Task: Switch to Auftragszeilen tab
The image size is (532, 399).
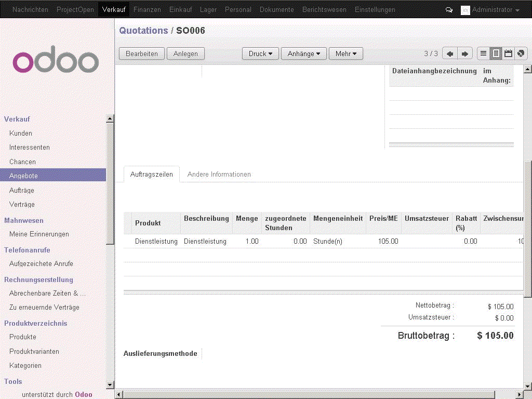Action: point(151,175)
